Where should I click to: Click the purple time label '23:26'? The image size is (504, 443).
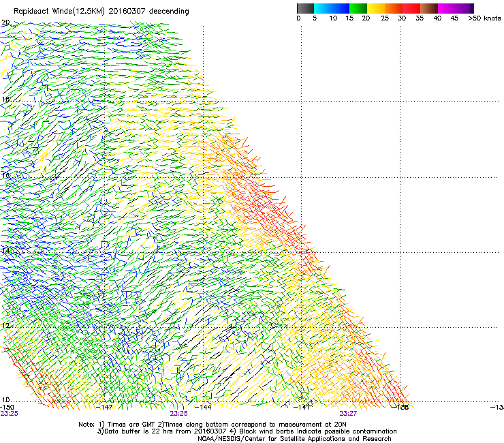click(x=178, y=414)
